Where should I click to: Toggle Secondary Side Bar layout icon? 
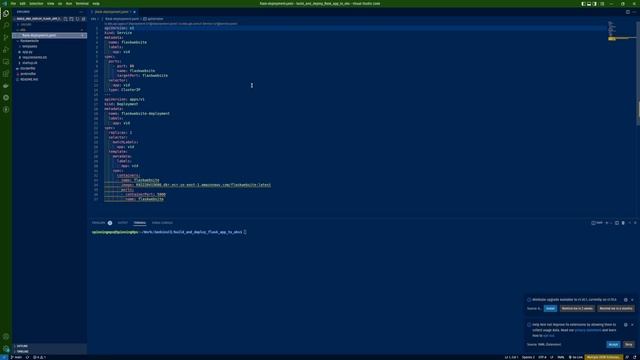coord(595,4)
